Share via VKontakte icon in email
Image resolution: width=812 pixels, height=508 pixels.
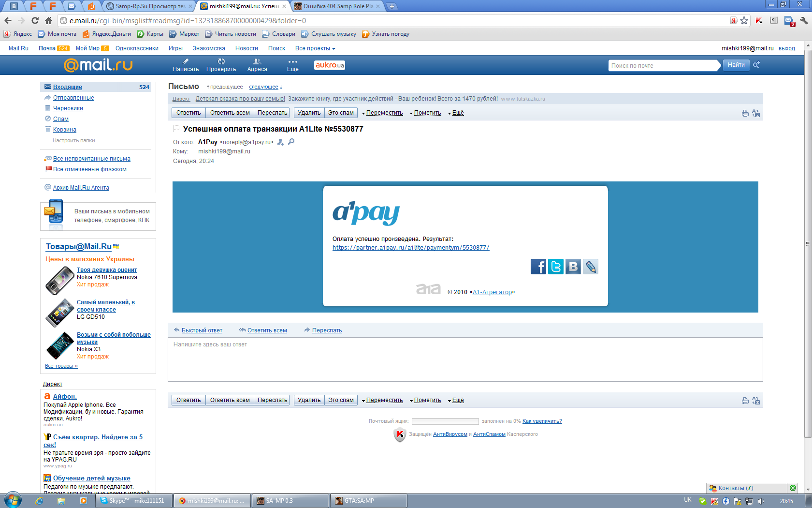click(x=573, y=267)
